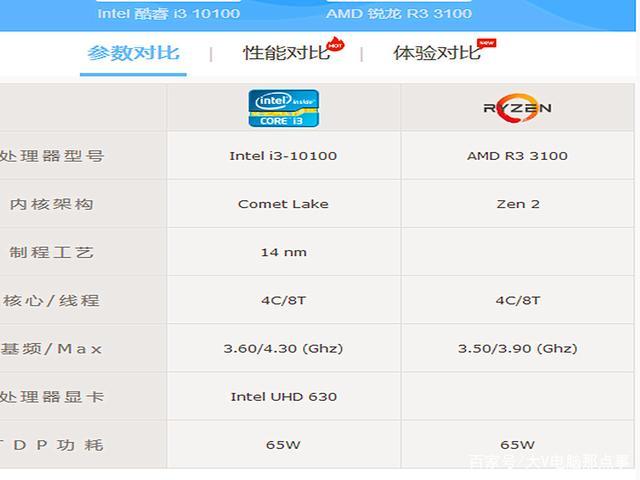Click the Intel UHD 630 graphics cell

(x=284, y=397)
